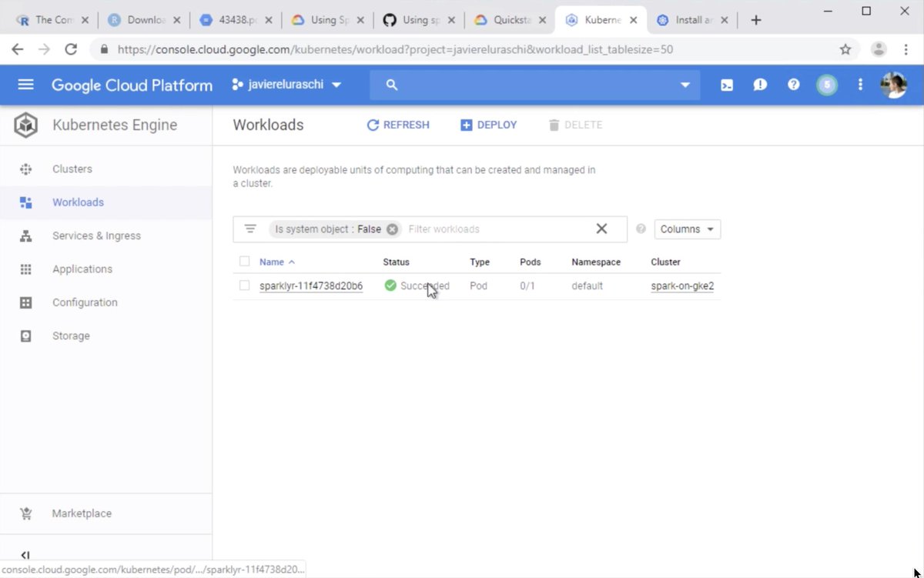The width and height of the screenshot is (924, 578).
Task: Expand the javiereluraschi project selector
Action: coord(336,85)
